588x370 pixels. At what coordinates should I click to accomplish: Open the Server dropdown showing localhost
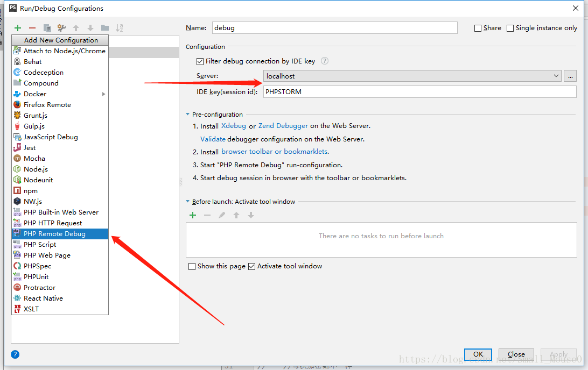(x=412, y=76)
